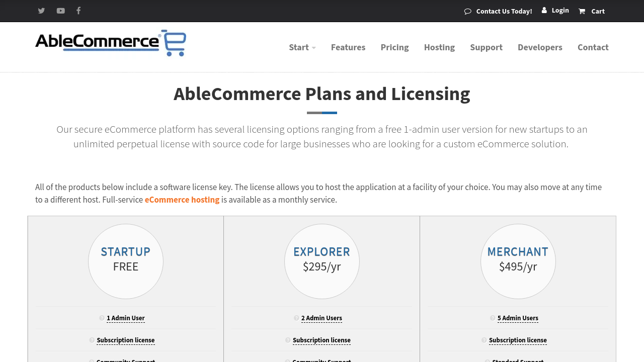Image resolution: width=644 pixels, height=362 pixels.
Task: Click the user icon beside Login
Action: (544, 10)
